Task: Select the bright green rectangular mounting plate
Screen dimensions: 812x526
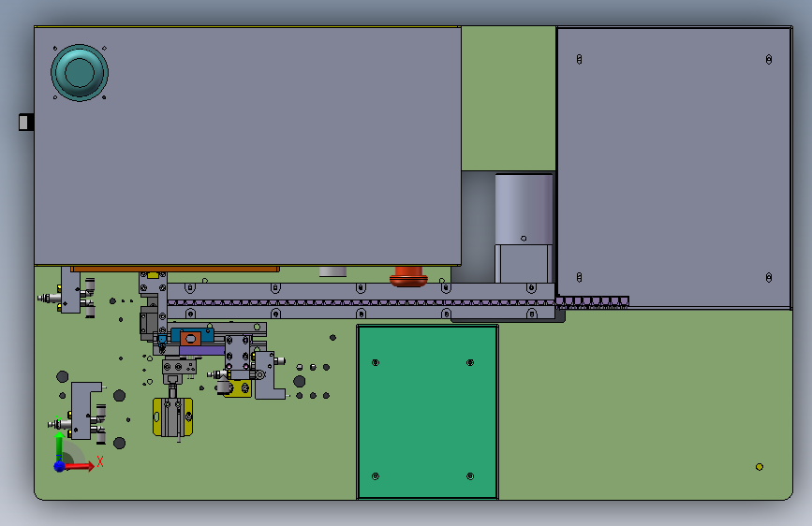Action: tap(427, 412)
